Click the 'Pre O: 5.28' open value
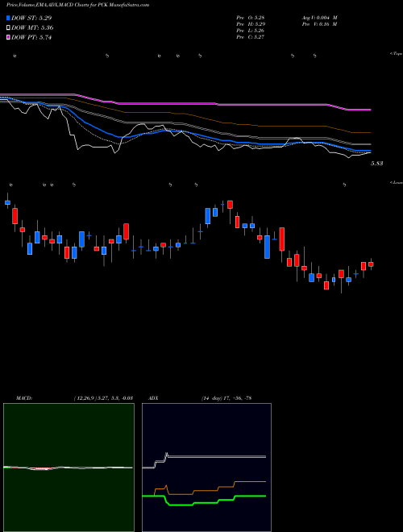 [x=251, y=18]
